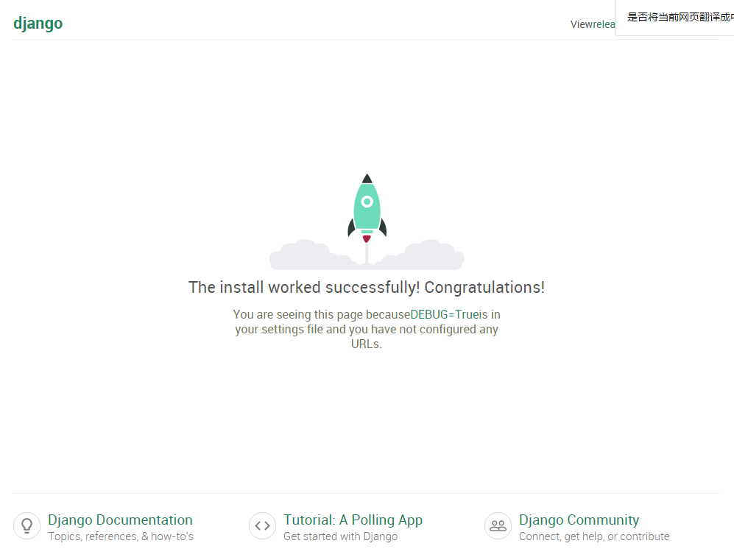The image size is (734, 560).
Task: Click 'Get started with Django' text
Action: point(340,536)
